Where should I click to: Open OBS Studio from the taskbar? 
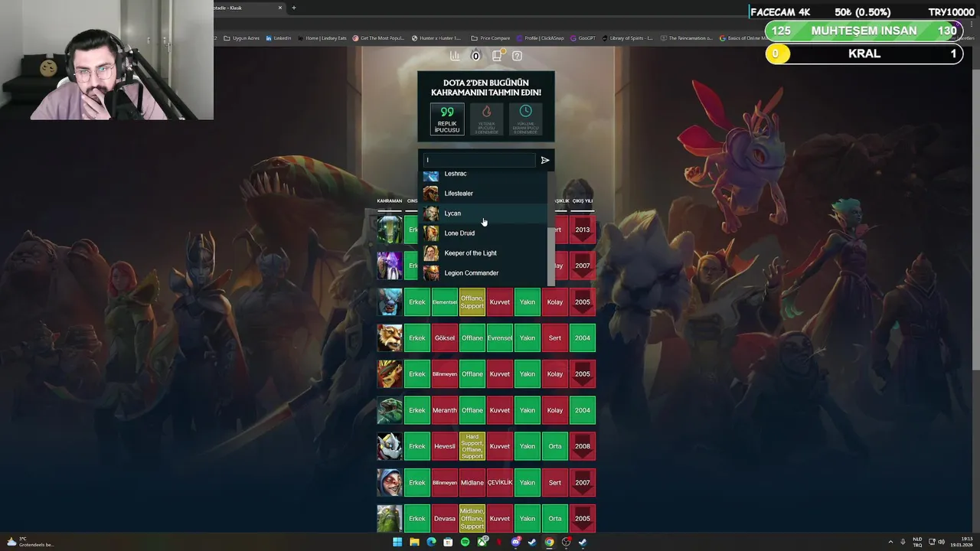click(566, 542)
